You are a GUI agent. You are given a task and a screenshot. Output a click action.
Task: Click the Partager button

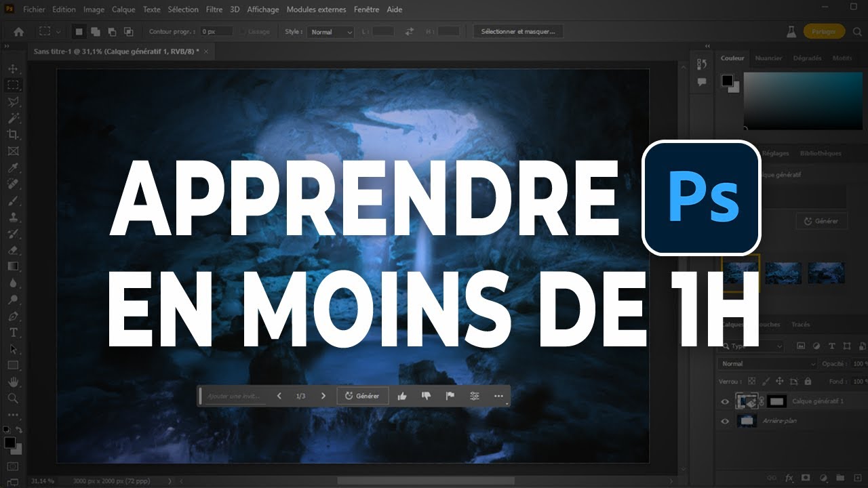(824, 32)
